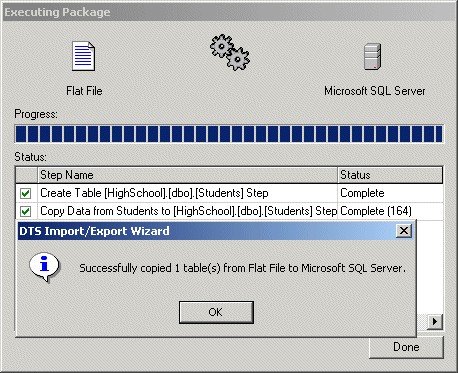Viewport: 458px width, 373px height.
Task: Close the DTS Import/Export Wizard dialog
Action: coord(404,231)
